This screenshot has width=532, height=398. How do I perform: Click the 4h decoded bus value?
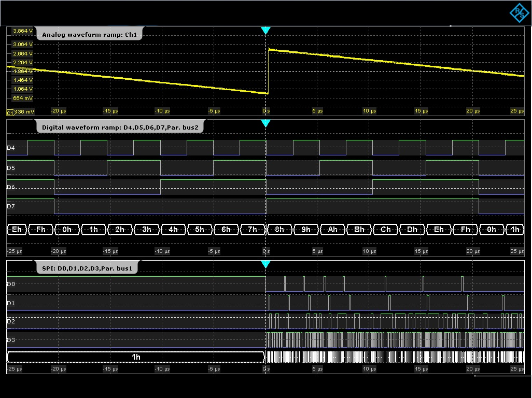click(173, 230)
